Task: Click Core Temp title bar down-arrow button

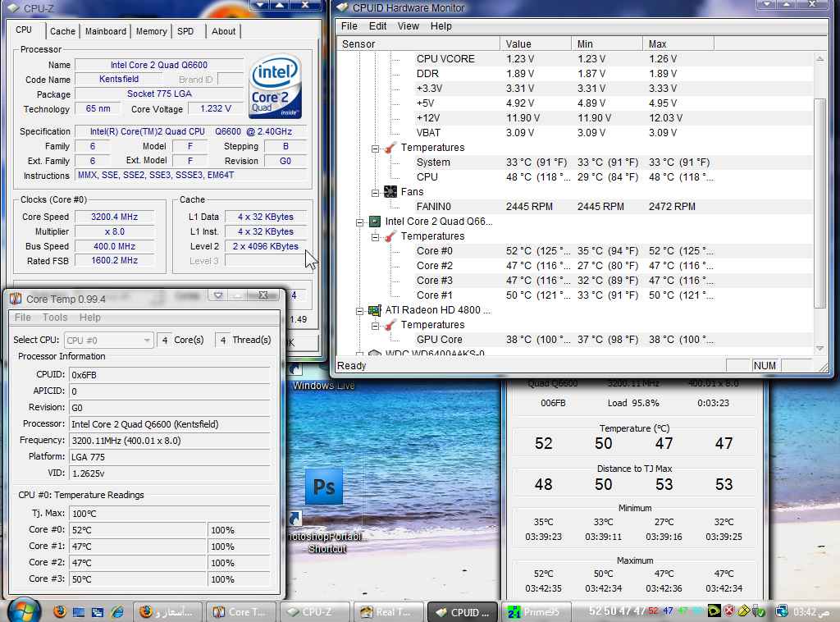Action: click(x=218, y=295)
